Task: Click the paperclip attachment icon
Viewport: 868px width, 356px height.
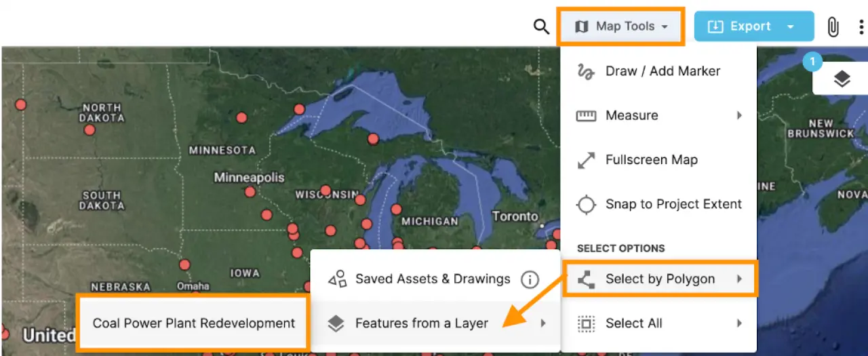Action: click(x=833, y=27)
